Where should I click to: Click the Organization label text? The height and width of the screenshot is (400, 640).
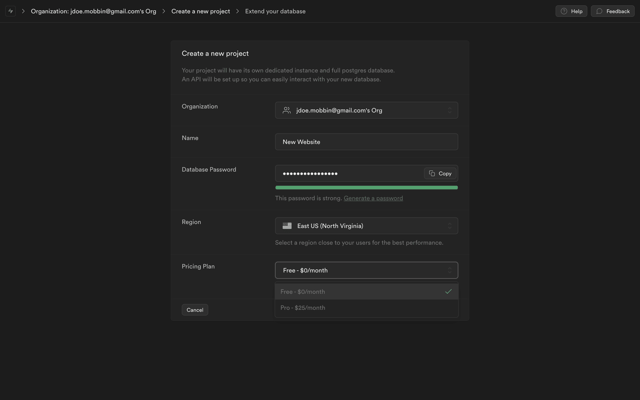tap(200, 107)
